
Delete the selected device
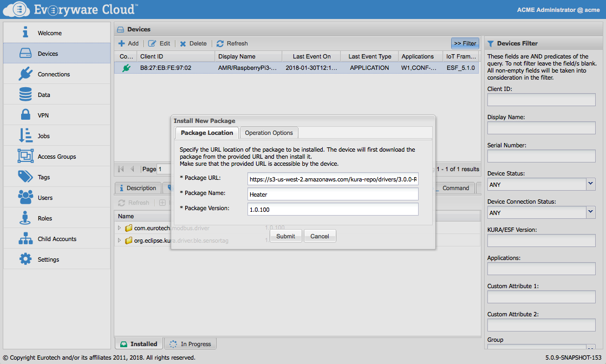click(193, 44)
